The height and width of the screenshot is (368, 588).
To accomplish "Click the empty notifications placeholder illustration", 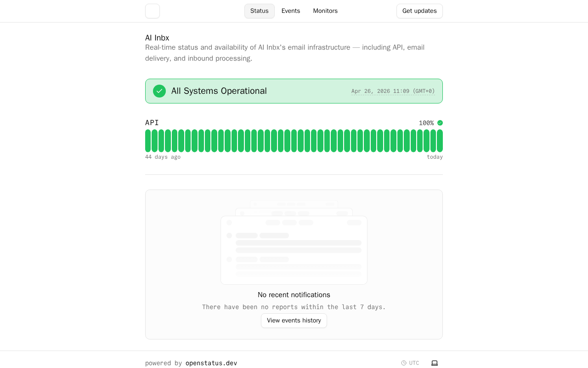I will coord(294,244).
